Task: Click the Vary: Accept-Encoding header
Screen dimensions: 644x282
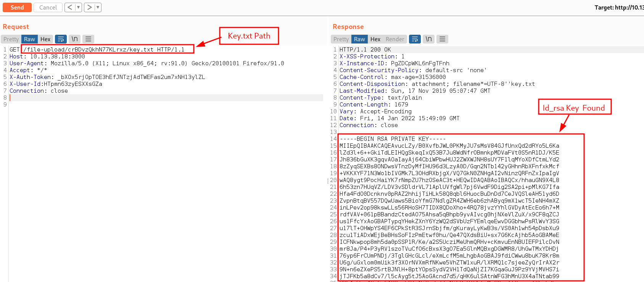Action: tap(375, 111)
